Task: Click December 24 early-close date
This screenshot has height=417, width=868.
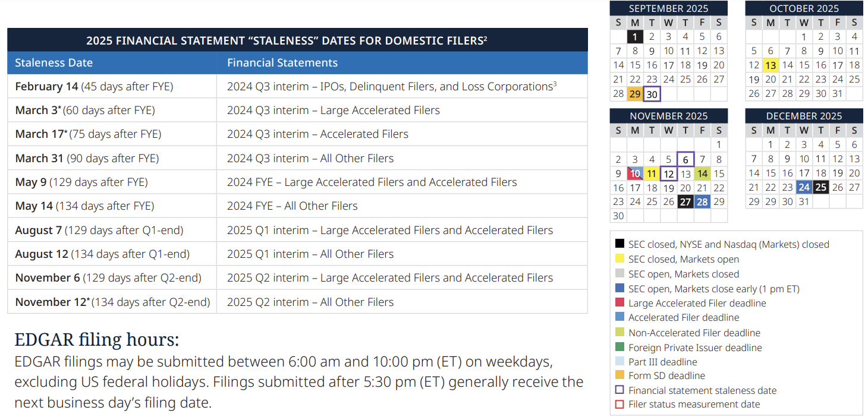Action: (x=804, y=187)
